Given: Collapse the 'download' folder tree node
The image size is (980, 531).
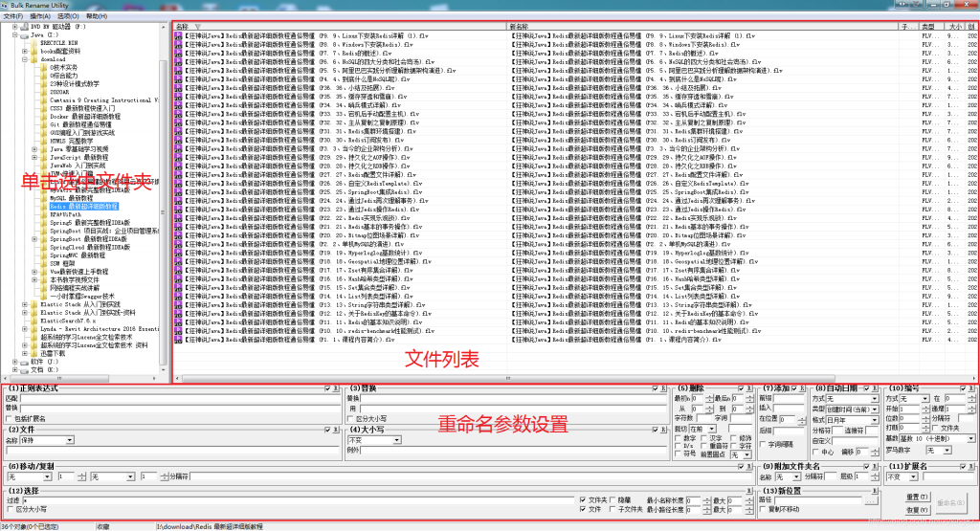Looking at the screenshot, I should (x=25, y=59).
